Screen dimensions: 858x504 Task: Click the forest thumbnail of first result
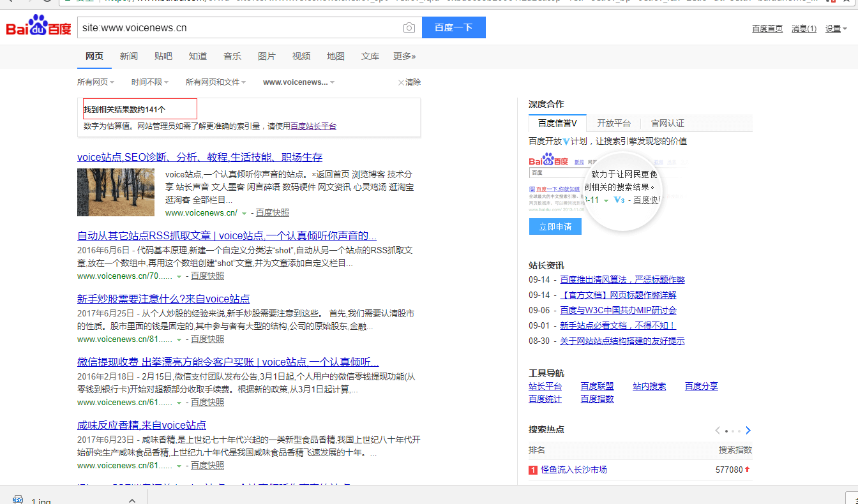pyautogui.click(x=116, y=193)
